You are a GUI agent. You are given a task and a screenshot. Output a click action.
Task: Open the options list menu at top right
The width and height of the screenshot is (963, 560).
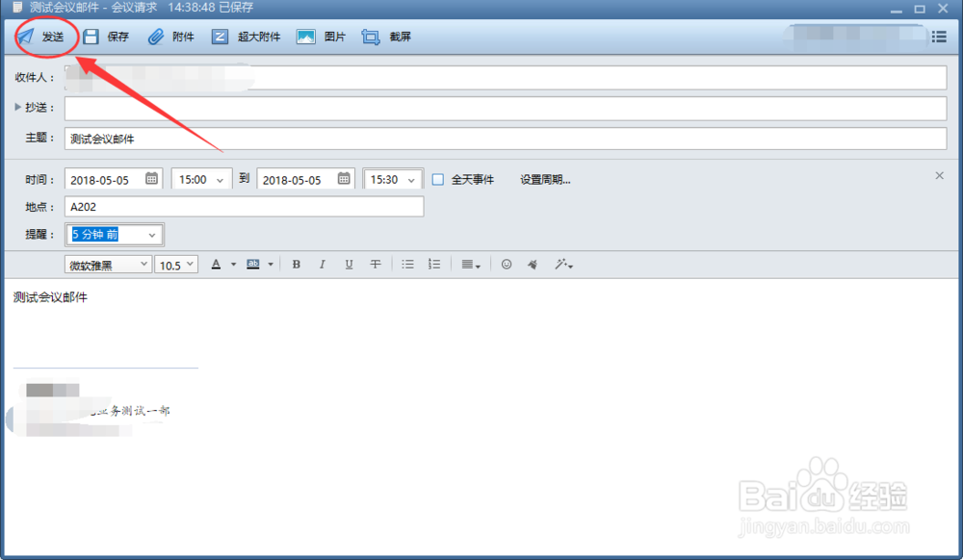[940, 37]
